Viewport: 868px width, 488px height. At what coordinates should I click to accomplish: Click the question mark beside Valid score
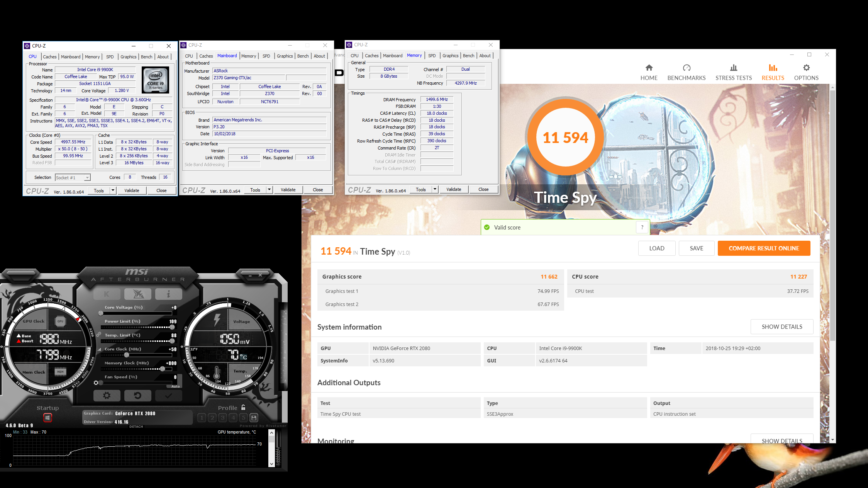(642, 227)
